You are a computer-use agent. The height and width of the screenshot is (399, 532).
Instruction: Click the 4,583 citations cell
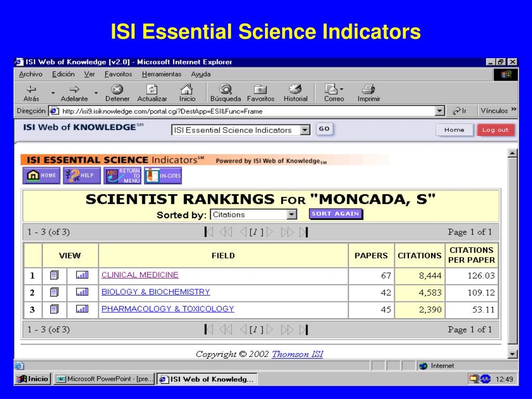[x=420, y=292]
